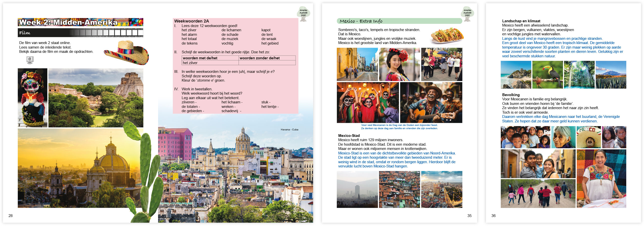Click the Weekwoorden 2A heading
The width and height of the screenshot is (644, 226).
(x=192, y=21)
